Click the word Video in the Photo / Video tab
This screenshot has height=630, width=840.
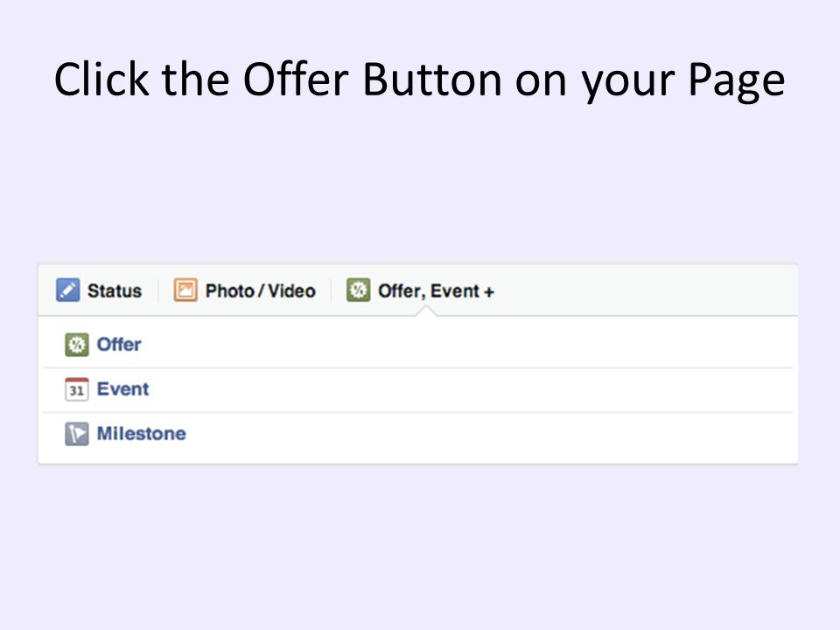pos(292,290)
